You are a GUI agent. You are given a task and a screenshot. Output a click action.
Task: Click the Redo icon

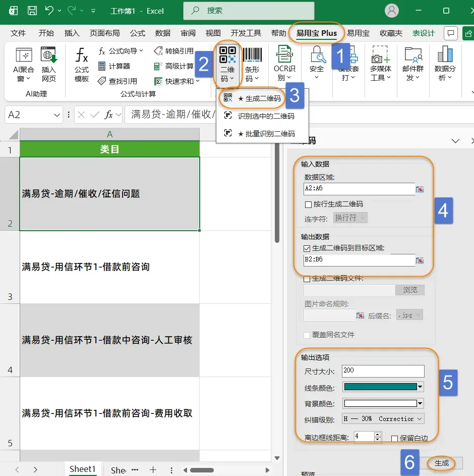(72, 11)
